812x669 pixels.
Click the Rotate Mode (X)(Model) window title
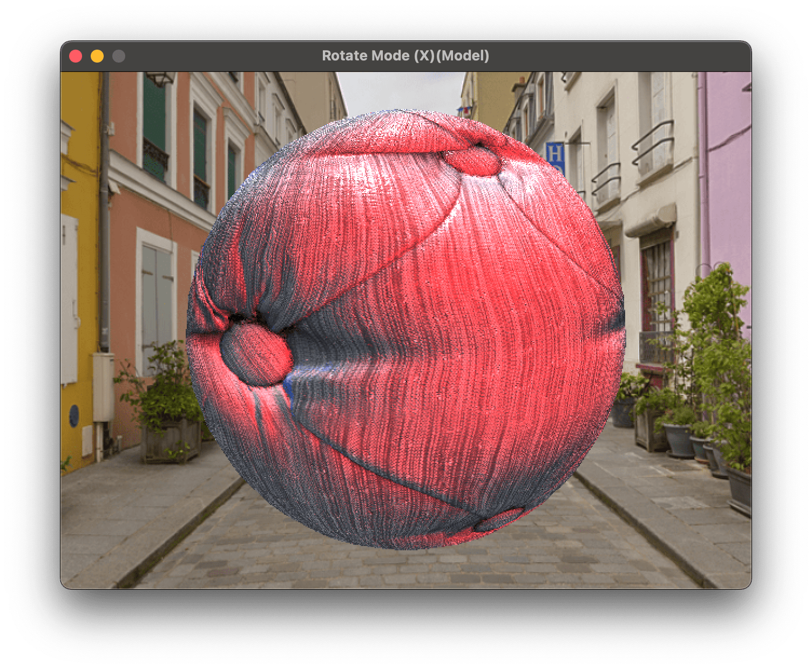coord(405,56)
